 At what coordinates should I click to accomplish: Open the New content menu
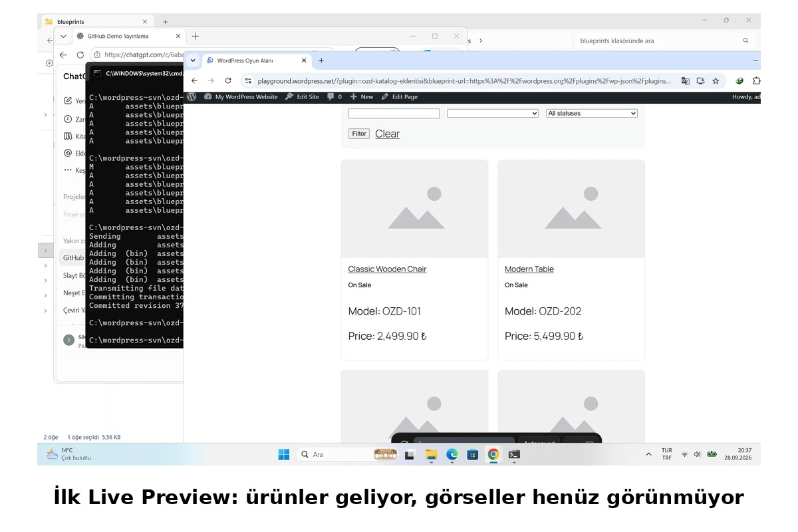362,96
